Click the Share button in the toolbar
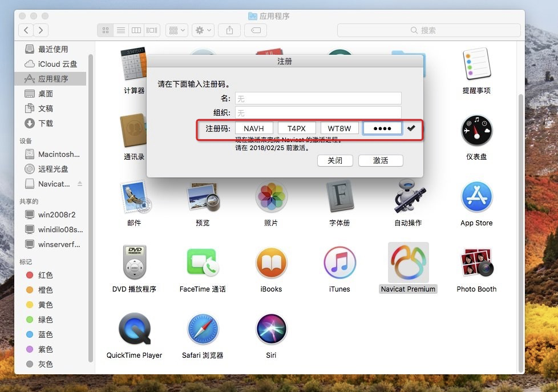This screenshot has width=558, height=392. 229,30
